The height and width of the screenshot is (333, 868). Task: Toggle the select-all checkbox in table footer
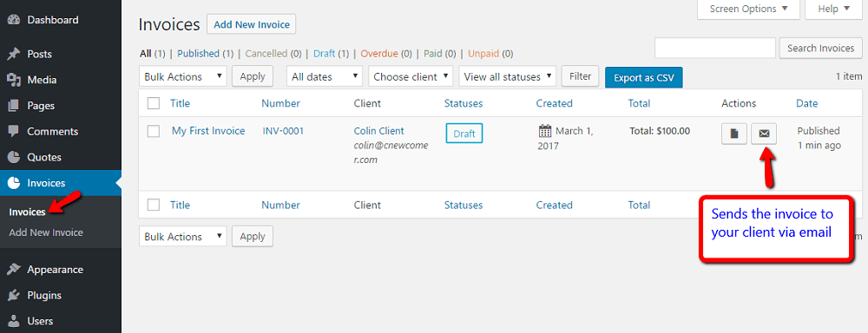154,205
